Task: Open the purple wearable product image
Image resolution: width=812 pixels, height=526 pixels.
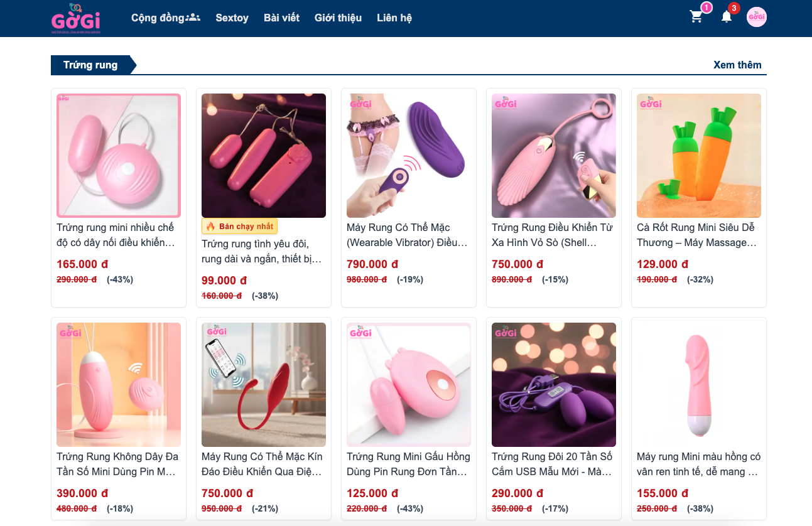Action: tap(408, 156)
